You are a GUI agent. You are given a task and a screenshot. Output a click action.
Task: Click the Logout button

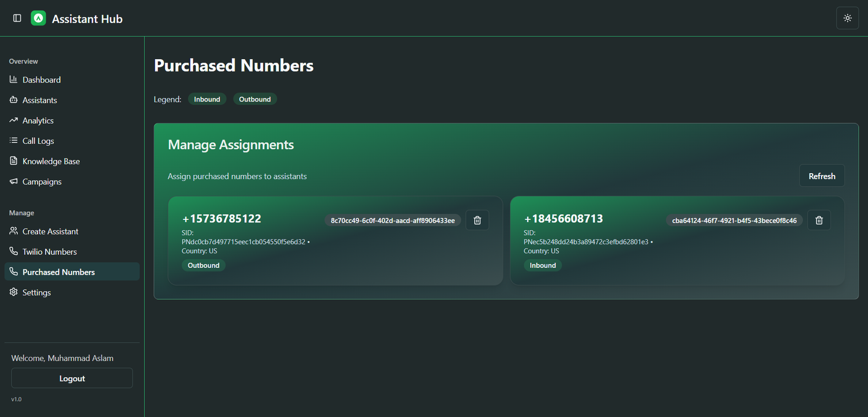point(72,378)
